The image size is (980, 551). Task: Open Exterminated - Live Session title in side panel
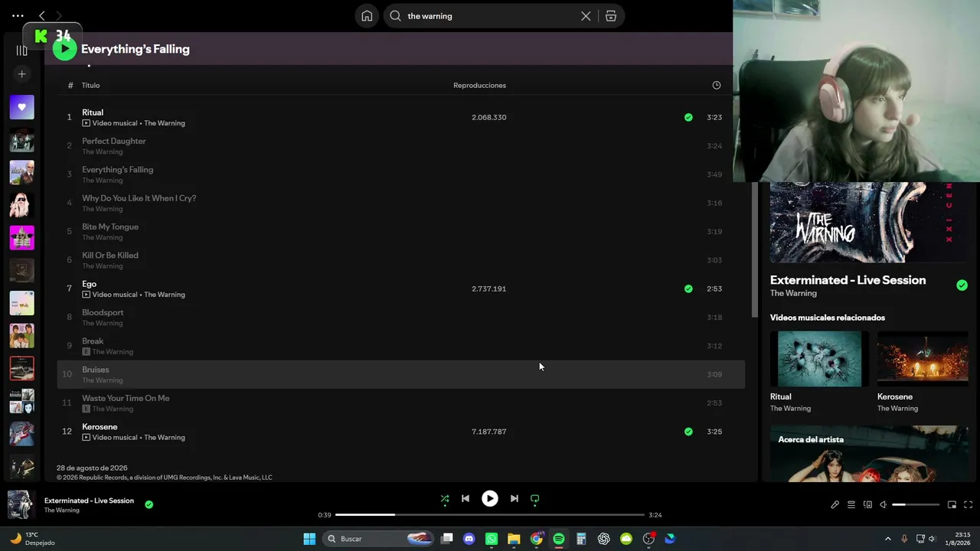pos(848,280)
